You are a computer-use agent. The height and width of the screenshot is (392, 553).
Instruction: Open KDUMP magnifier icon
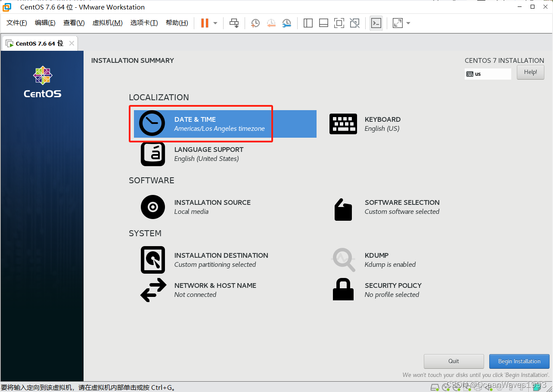343,260
